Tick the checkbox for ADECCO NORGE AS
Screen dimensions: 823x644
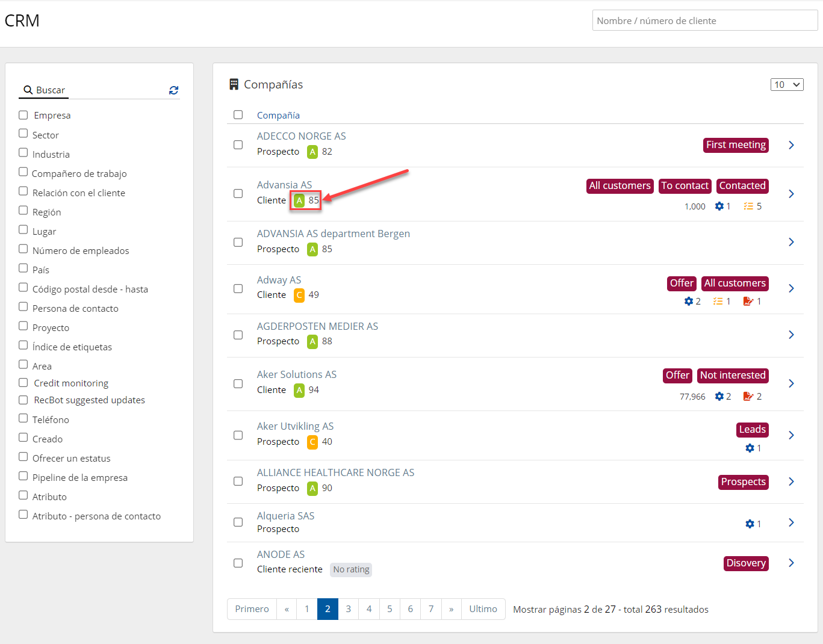point(238,145)
